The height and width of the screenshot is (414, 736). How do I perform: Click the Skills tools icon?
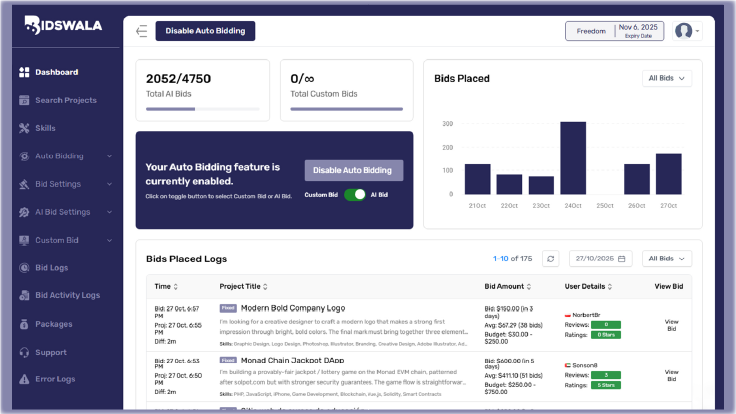(23, 128)
